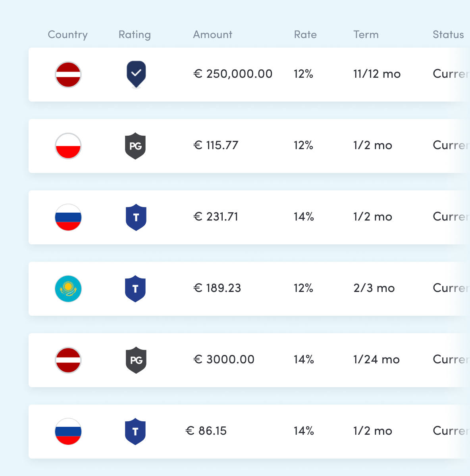The height and width of the screenshot is (476, 470).
Task: Sort by the Country column header
Action: [67, 35]
